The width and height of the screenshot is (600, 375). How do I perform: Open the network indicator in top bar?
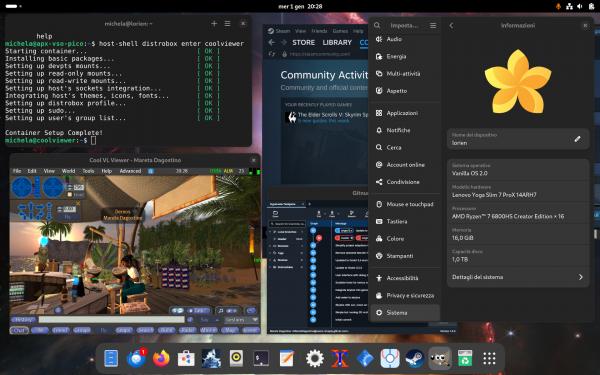[x=569, y=6]
